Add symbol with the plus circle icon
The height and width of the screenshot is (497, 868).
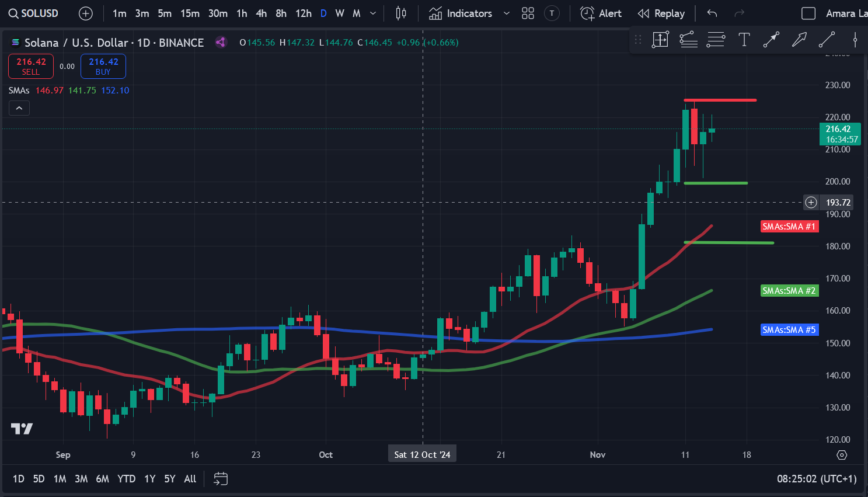tap(86, 13)
